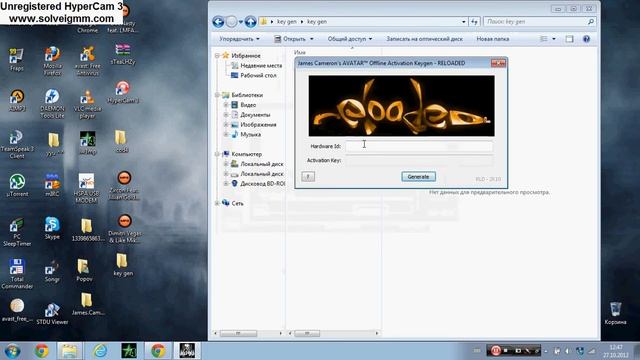Select the Изображения library

click(x=253, y=124)
